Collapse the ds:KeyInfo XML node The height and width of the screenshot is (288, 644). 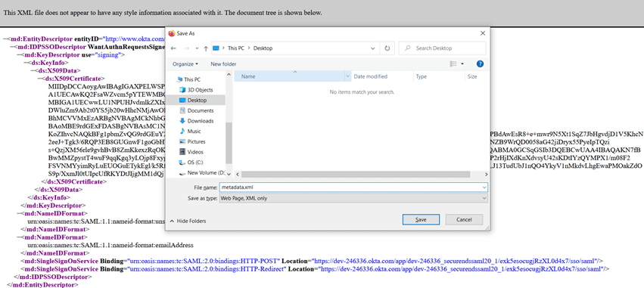[x=26, y=62]
